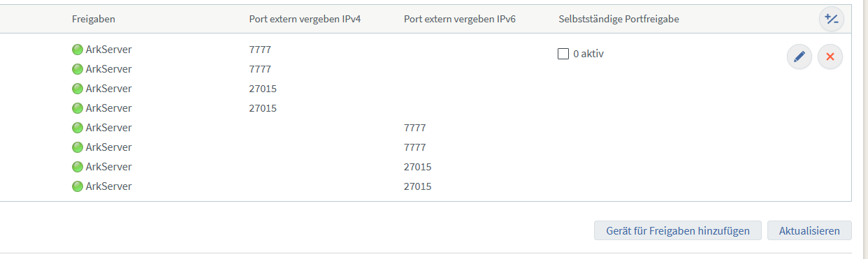This screenshot has height=259, width=868.
Task: Refresh the list with Aktualisieren button
Action: [x=809, y=230]
